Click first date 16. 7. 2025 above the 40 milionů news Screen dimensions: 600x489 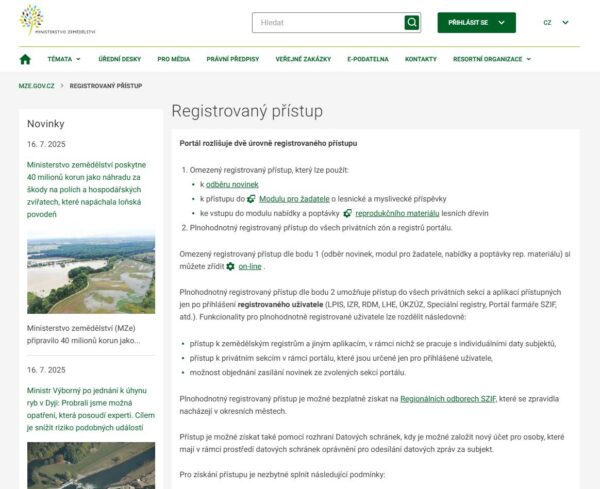coord(46,144)
